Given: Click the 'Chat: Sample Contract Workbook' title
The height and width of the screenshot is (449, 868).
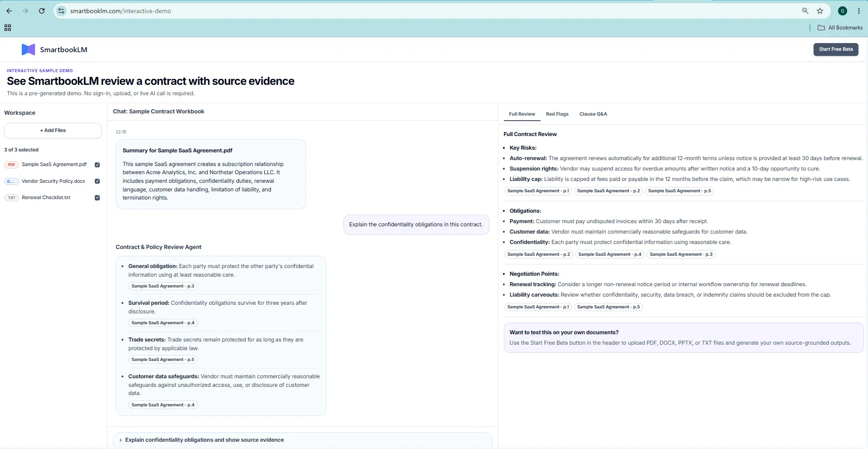Looking at the screenshot, I should point(158,112).
